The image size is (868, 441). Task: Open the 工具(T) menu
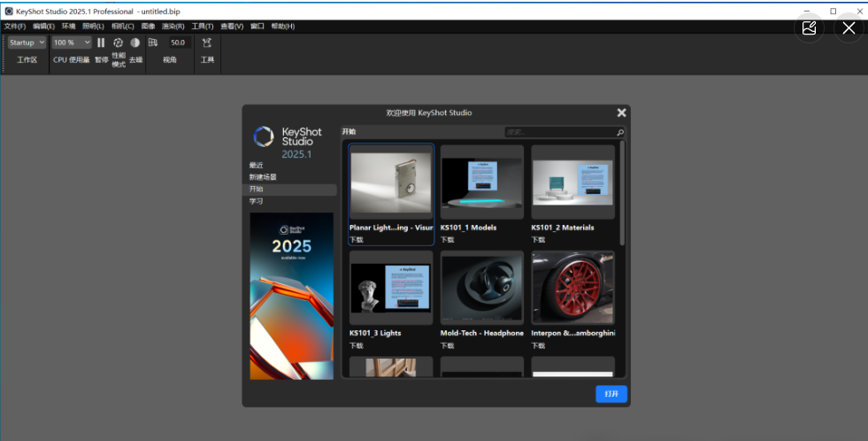pos(203,26)
